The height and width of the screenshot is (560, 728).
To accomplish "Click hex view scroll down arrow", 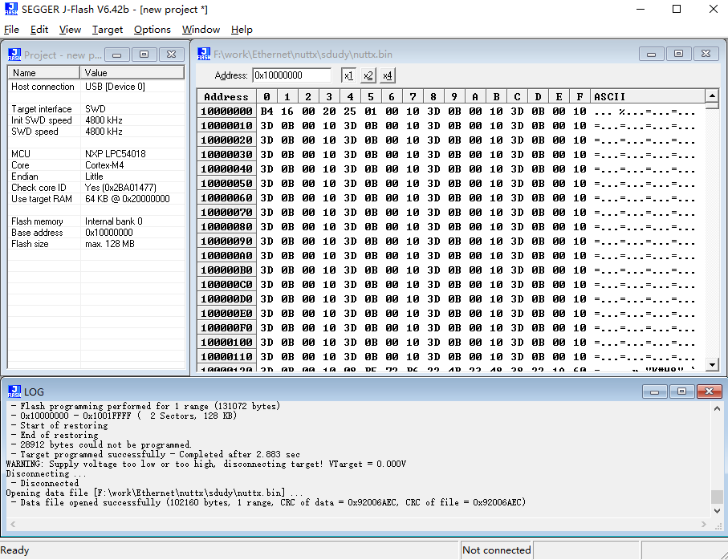I will 712,365.
